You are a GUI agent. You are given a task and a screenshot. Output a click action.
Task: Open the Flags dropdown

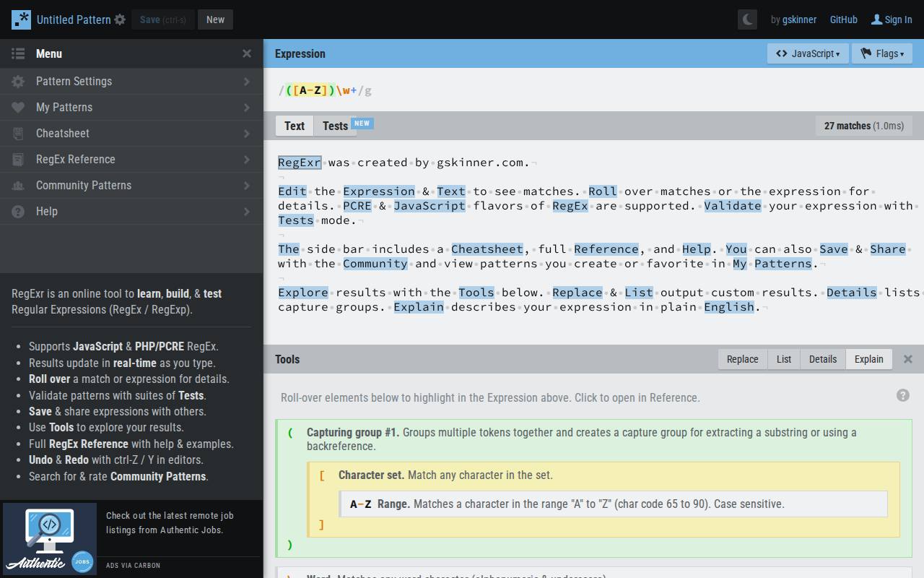click(881, 53)
